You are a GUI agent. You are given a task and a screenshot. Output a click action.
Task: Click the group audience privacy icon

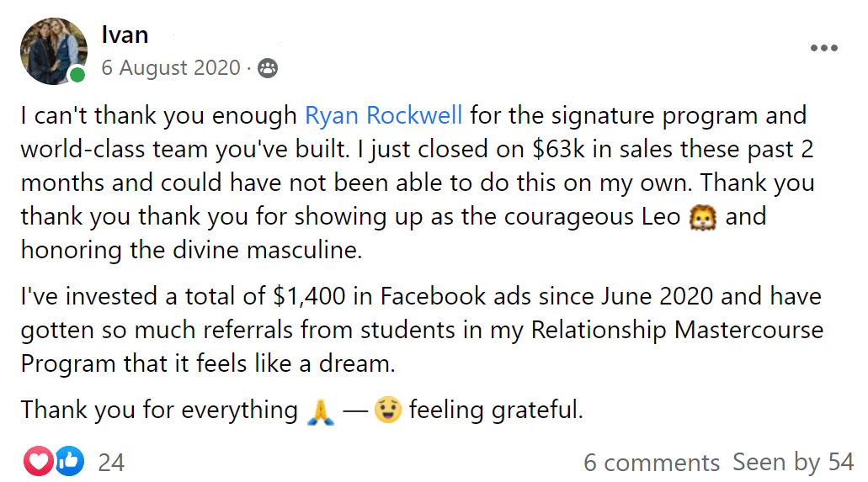coord(268,68)
